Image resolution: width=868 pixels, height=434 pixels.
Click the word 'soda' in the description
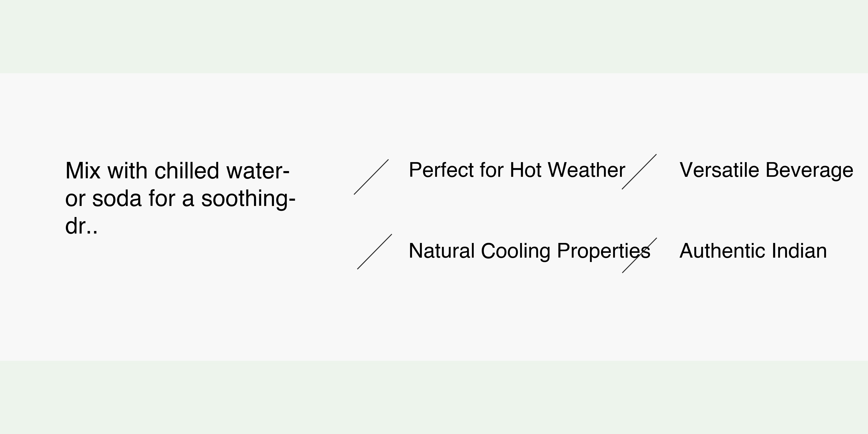117,198
